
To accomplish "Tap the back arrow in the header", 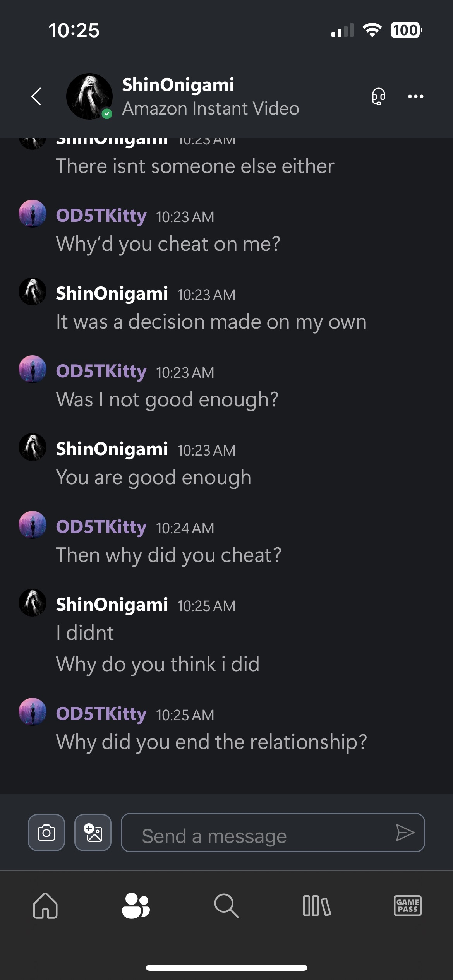I will point(36,96).
